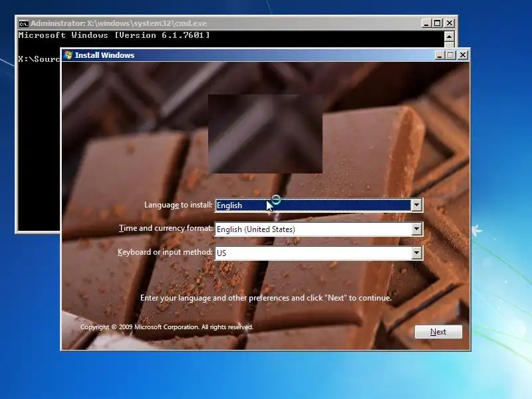Minimize the cmd.exe window
This screenshot has width=532, height=399.
click(x=426, y=23)
